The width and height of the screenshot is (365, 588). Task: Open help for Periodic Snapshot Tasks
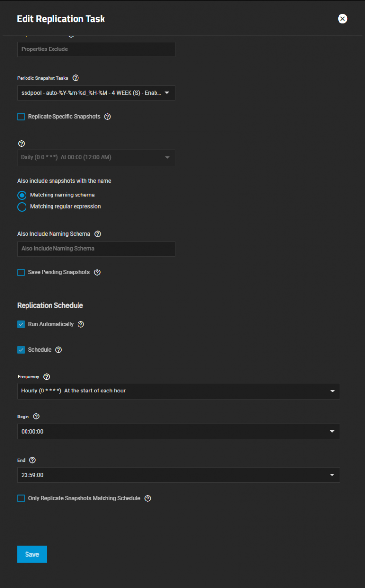[76, 78]
